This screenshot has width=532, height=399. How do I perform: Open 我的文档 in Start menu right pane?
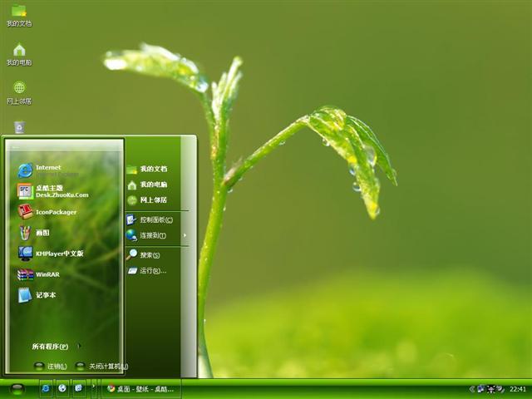click(x=147, y=169)
